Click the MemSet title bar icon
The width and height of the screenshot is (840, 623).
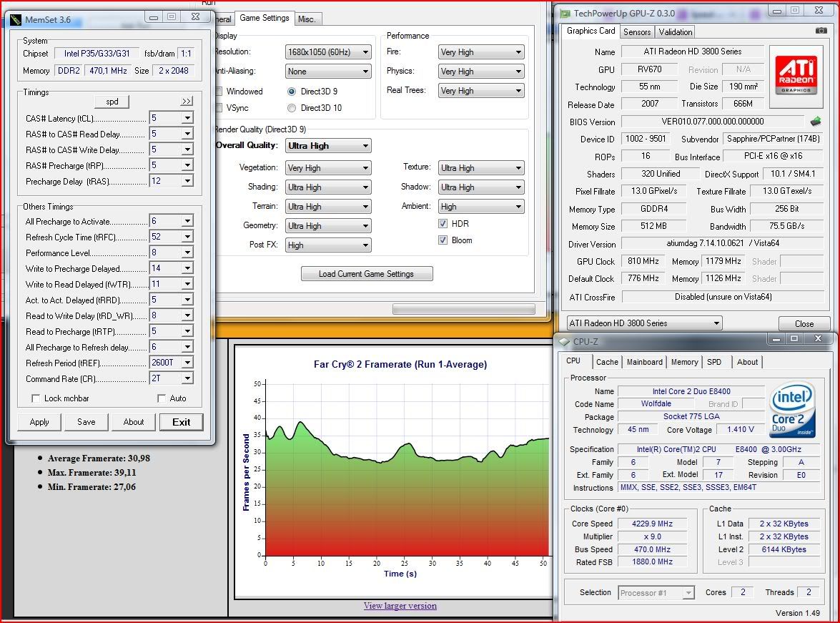click(x=16, y=19)
